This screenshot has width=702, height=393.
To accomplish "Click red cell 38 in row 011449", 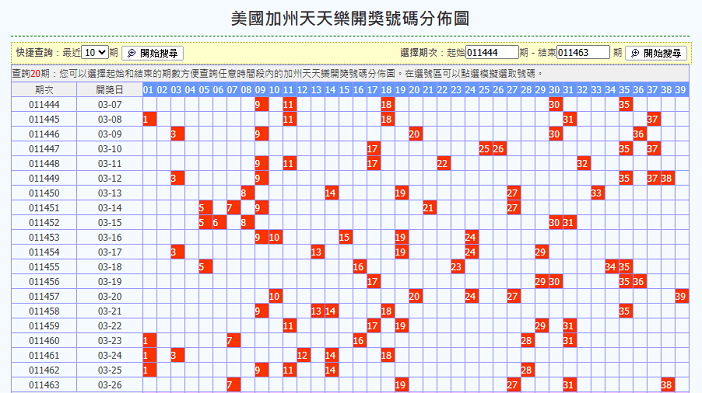I will tap(667, 178).
